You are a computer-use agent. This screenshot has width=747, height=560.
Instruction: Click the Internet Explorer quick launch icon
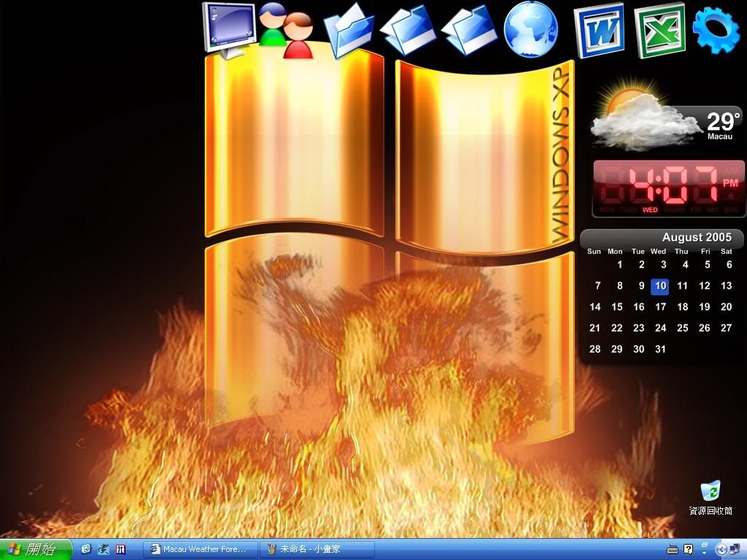86,549
